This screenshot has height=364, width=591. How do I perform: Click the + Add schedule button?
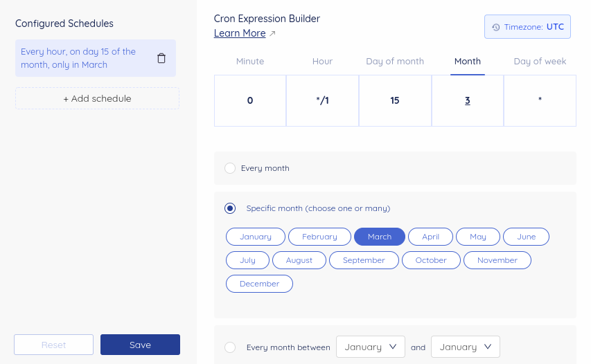pyautogui.click(x=97, y=98)
